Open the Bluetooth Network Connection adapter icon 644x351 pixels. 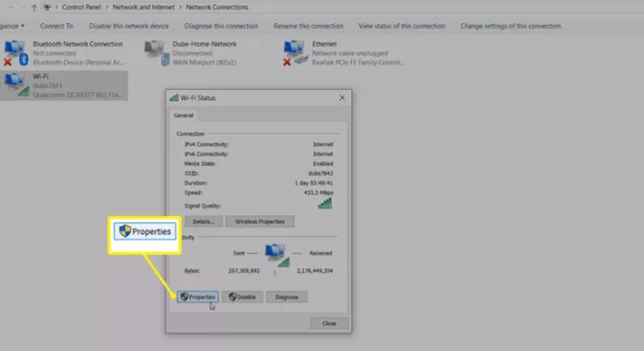16,53
